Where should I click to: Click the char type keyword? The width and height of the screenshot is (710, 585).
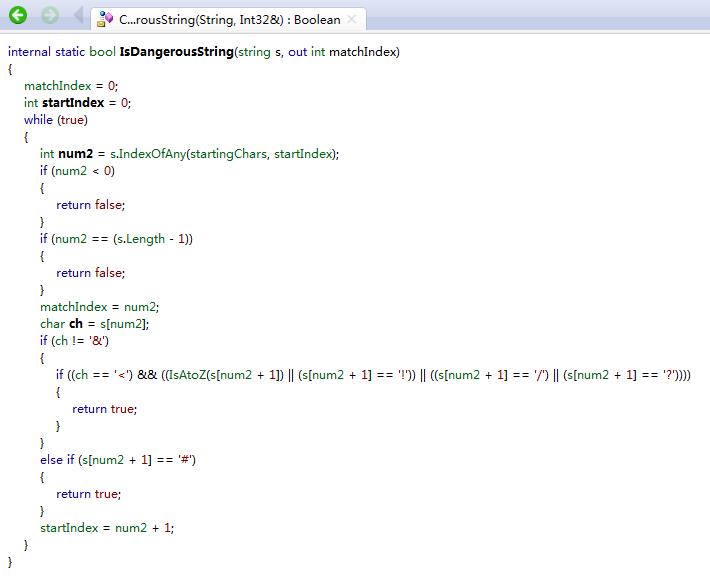click(52, 323)
